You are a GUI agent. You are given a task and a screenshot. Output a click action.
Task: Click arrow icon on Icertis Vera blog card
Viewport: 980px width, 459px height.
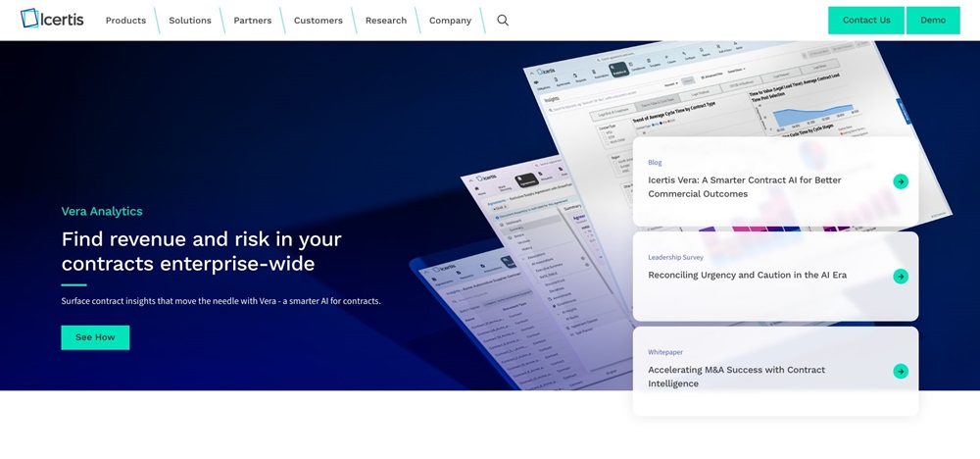tap(901, 181)
